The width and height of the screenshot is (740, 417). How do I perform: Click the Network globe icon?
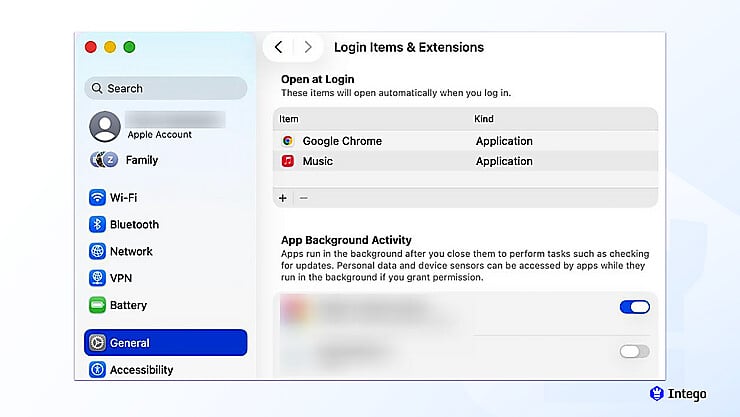[x=97, y=251]
